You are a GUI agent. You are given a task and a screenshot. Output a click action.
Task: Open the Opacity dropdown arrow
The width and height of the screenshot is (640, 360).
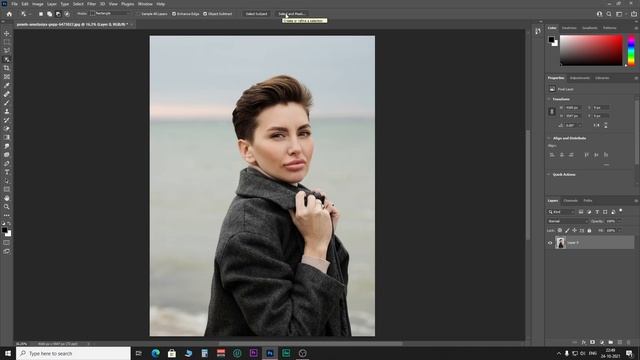619,221
